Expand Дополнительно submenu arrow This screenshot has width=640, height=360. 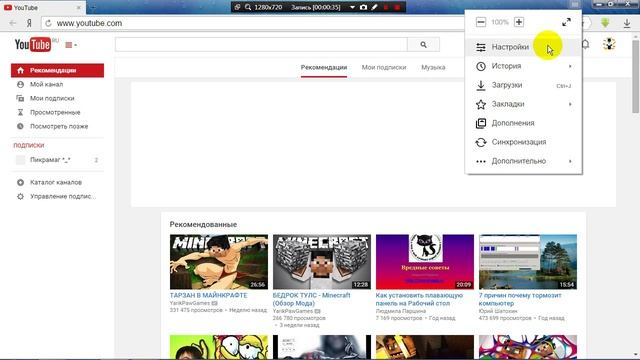[x=570, y=161]
